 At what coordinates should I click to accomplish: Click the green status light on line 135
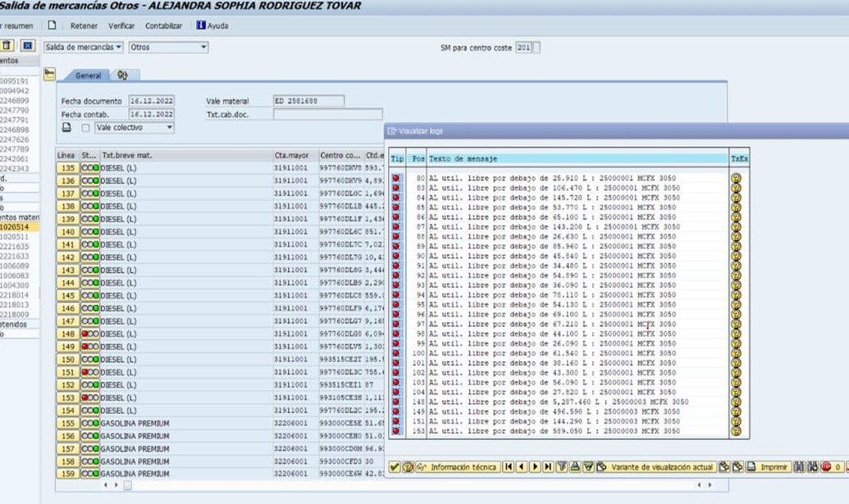click(x=96, y=167)
